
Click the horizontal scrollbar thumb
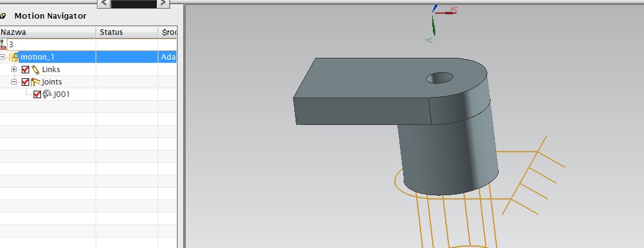134,3
